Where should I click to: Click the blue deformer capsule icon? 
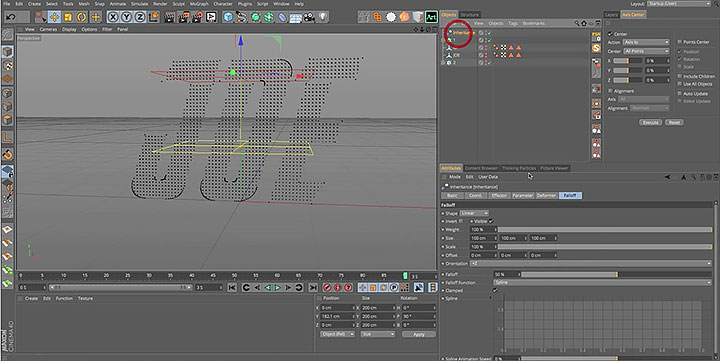click(282, 17)
